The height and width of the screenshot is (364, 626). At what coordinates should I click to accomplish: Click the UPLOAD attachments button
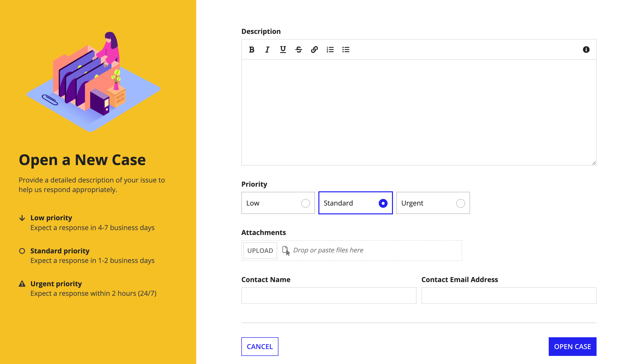point(260,250)
